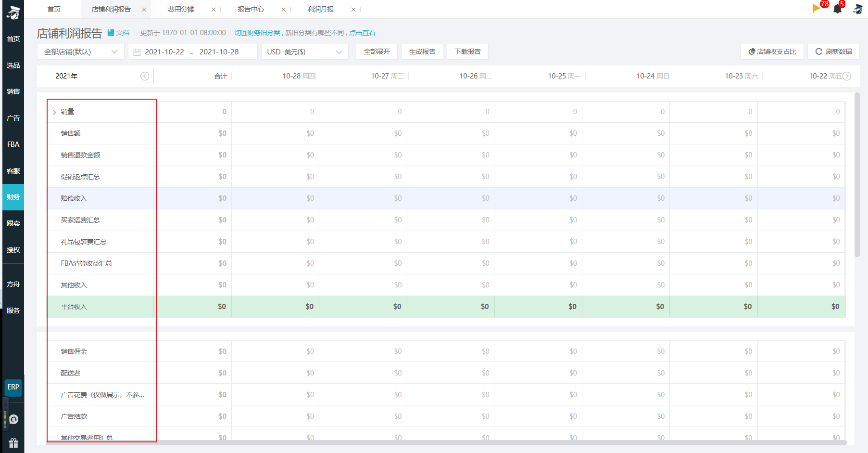868x453 pixels.
Task: Click the 10-28 周四 column header
Action: [x=299, y=76]
